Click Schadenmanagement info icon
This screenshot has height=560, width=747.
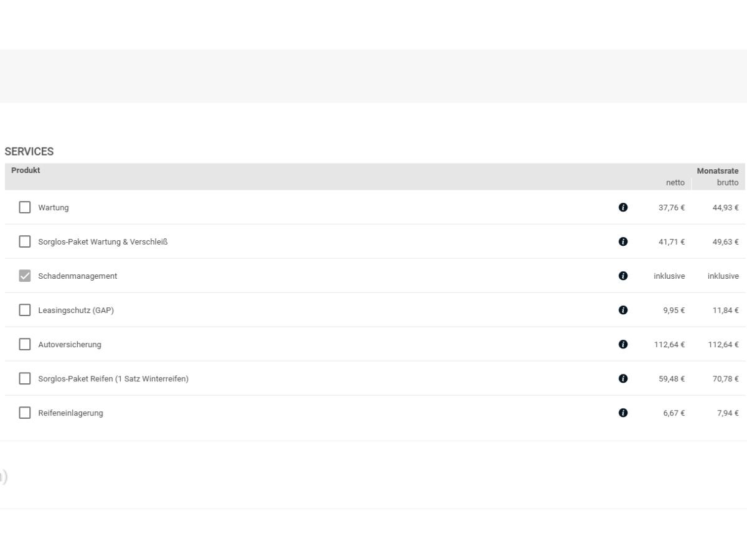click(x=623, y=276)
